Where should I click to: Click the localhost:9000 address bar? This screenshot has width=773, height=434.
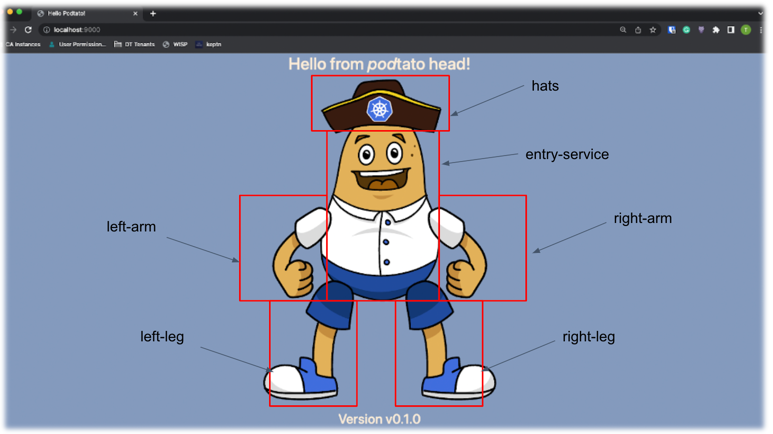[300, 30]
